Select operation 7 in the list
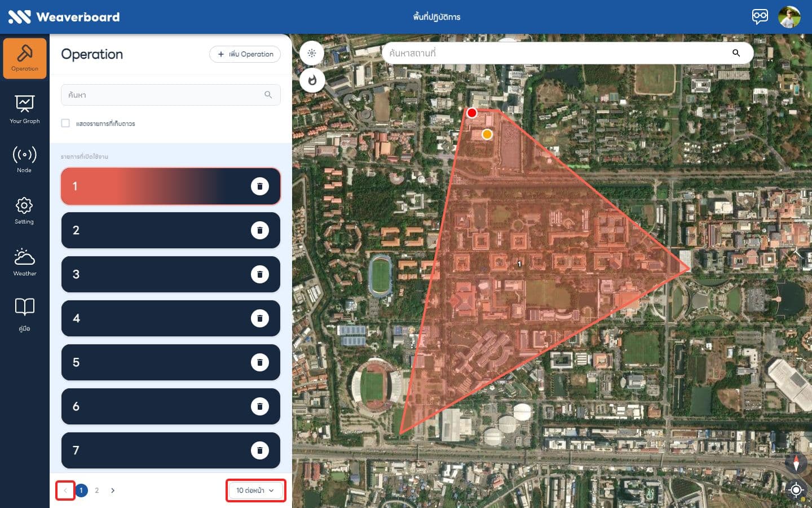 click(x=171, y=450)
